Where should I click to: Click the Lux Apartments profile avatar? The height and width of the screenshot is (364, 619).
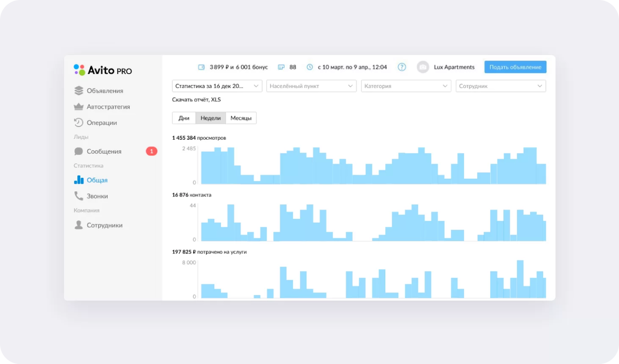(x=423, y=67)
